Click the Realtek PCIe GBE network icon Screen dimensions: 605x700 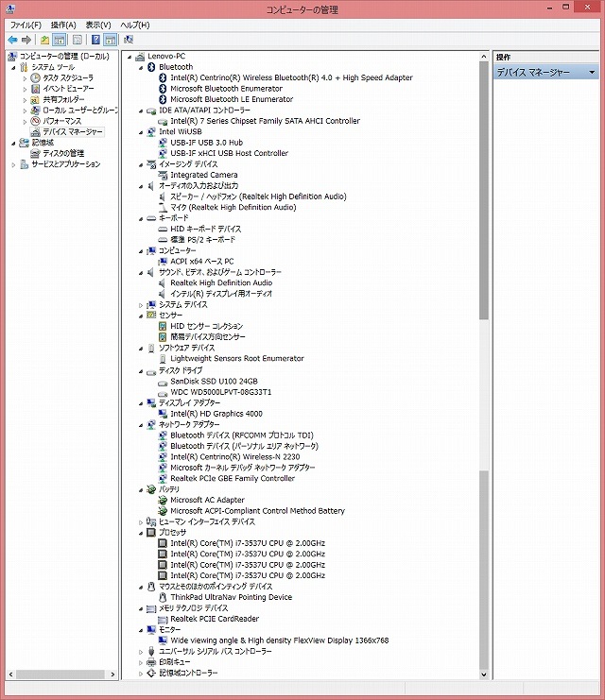click(163, 479)
